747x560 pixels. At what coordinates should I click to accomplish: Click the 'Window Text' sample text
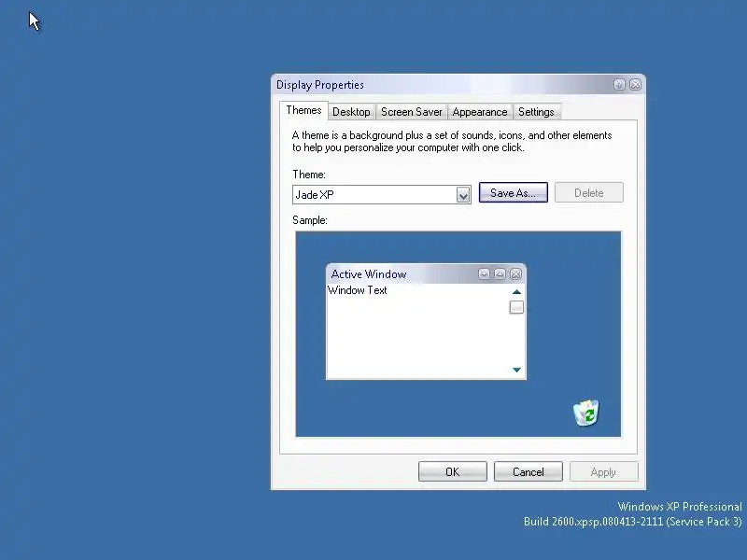tap(358, 290)
